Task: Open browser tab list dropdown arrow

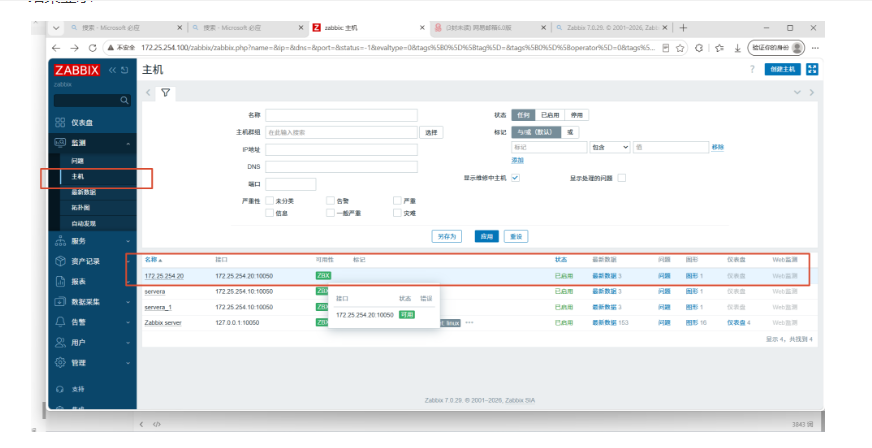Action: click(x=56, y=28)
